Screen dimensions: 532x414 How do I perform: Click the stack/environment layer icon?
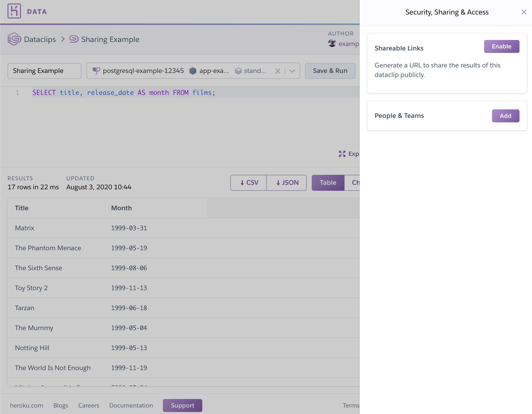click(238, 70)
